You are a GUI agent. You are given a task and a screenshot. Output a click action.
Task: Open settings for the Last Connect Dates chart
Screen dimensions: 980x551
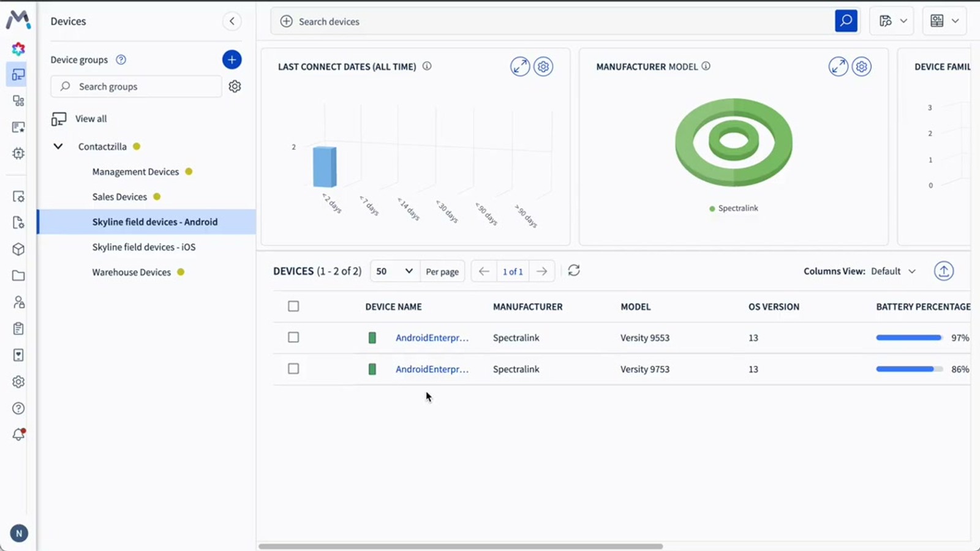tap(543, 66)
